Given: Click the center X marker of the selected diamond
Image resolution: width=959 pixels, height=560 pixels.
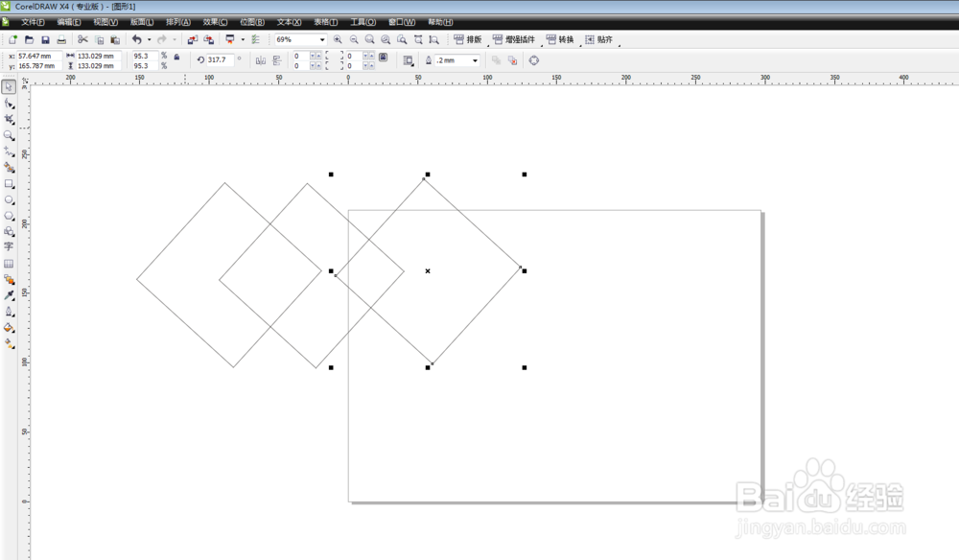Looking at the screenshot, I should 428,270.
